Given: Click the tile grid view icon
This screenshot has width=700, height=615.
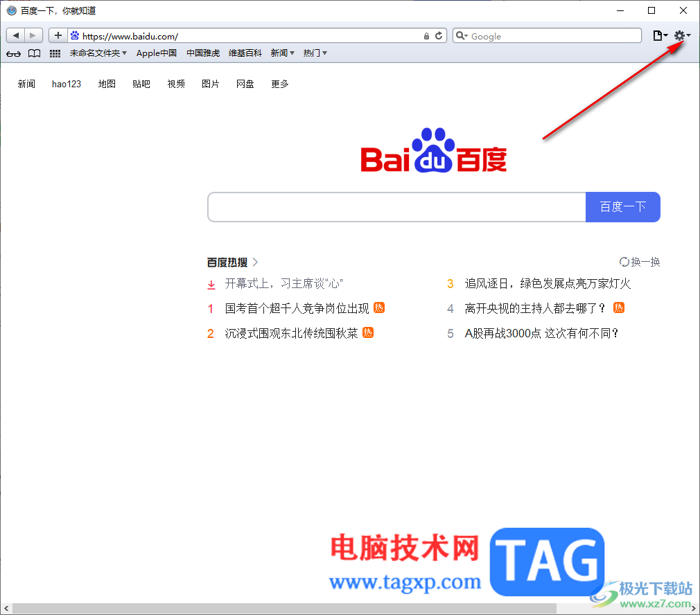Looking at the screenshot, I should 55,53.
